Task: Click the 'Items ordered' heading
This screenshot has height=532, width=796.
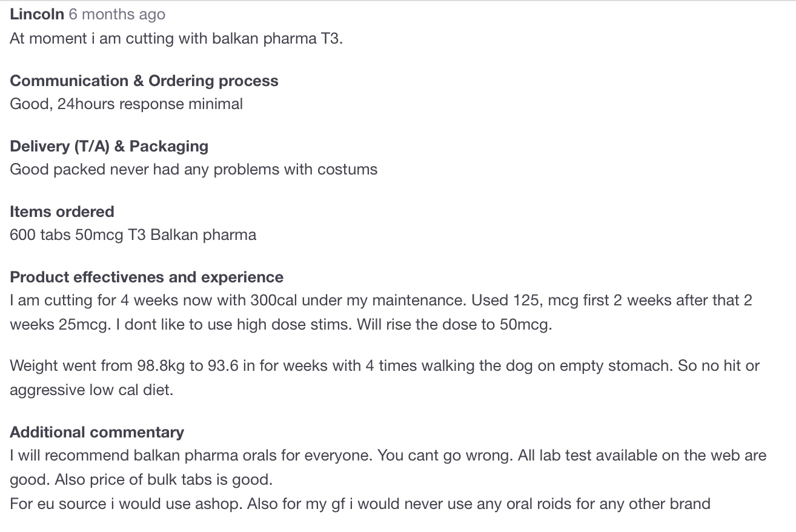Action: point(62,212)
